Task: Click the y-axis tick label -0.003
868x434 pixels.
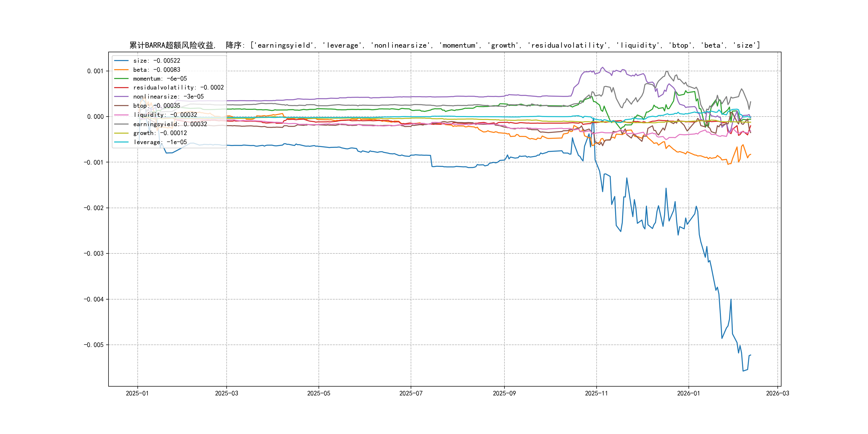Action: tap(94, 253)
